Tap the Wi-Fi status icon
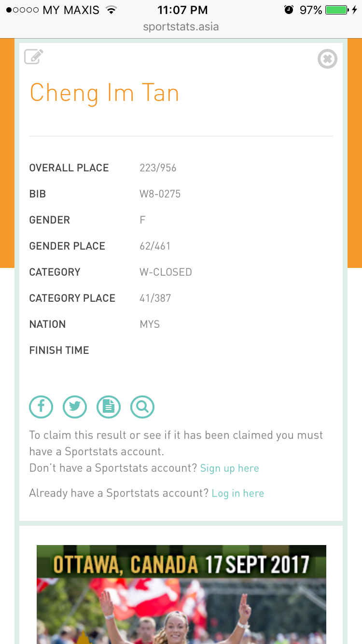The width and height of the screenshot is (362, 644). pyautogui.click(x=111, y=10)
